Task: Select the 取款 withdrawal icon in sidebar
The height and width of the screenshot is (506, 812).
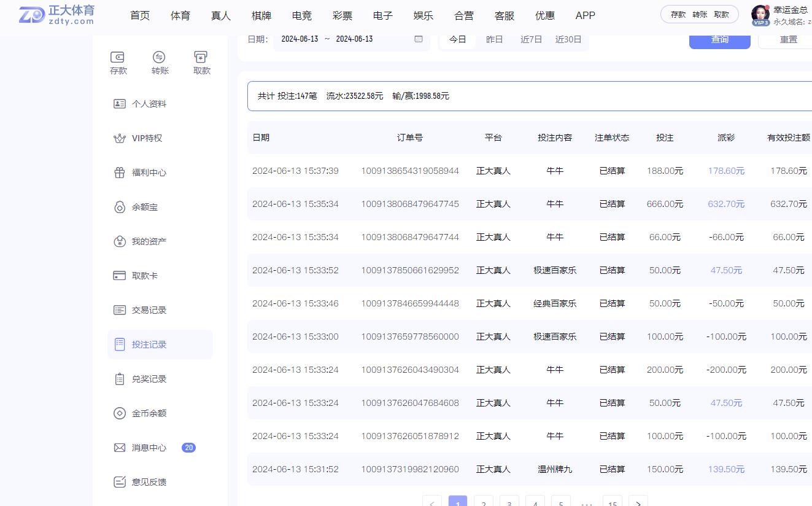Action: (x=201, y=56)
